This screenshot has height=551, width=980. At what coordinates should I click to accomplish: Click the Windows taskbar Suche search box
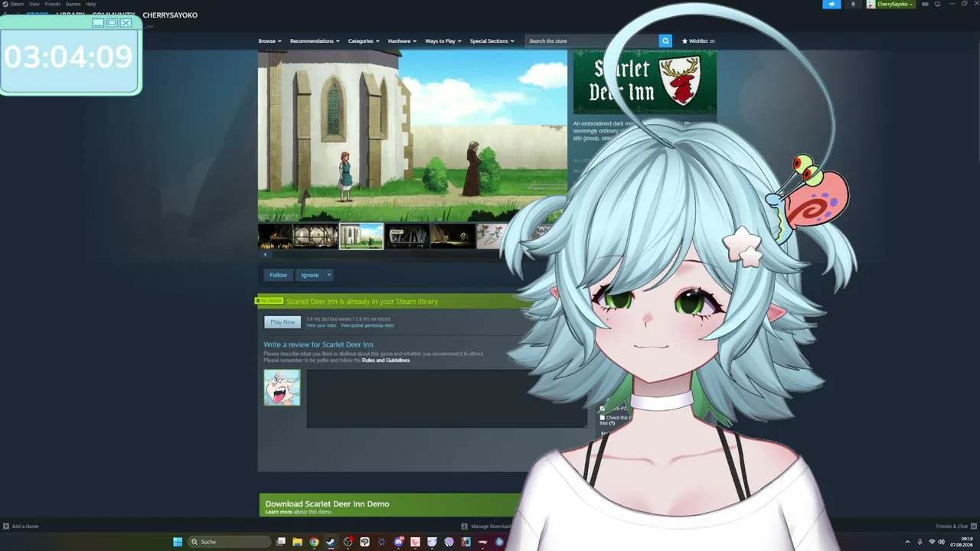point(230,542)
